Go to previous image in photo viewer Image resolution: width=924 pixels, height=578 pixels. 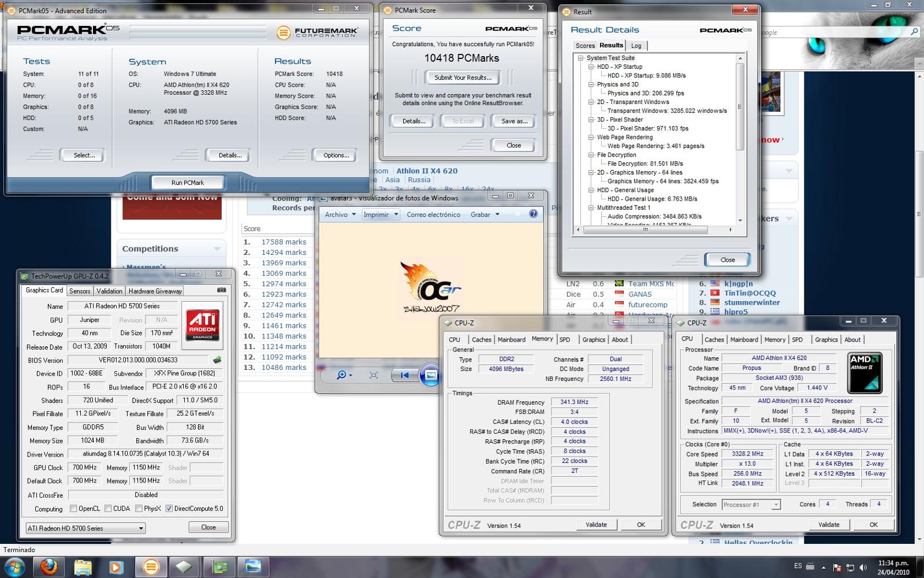[404, 375]
